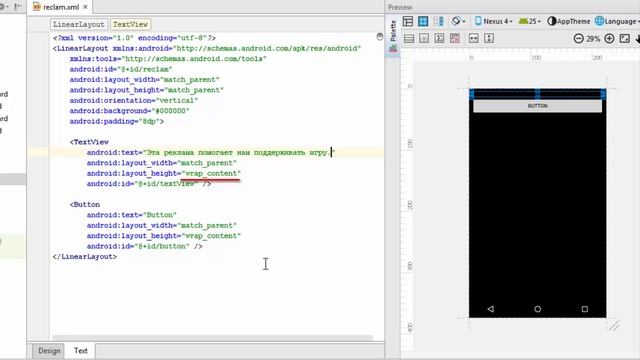The width and height of the screenshot is (640, 360).
Task: Open the Nexus 4 device dropdown
Action: tap(493, 21)
